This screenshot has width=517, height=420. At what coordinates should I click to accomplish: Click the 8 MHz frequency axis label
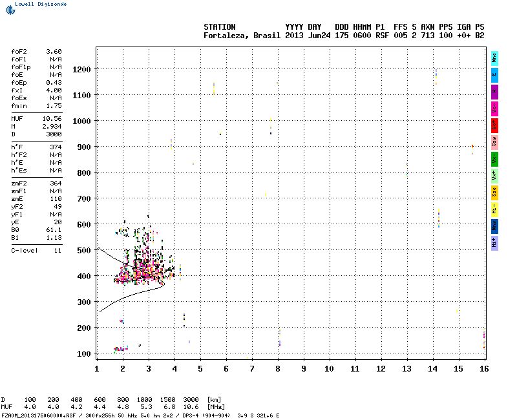click(x=278, y=369)
